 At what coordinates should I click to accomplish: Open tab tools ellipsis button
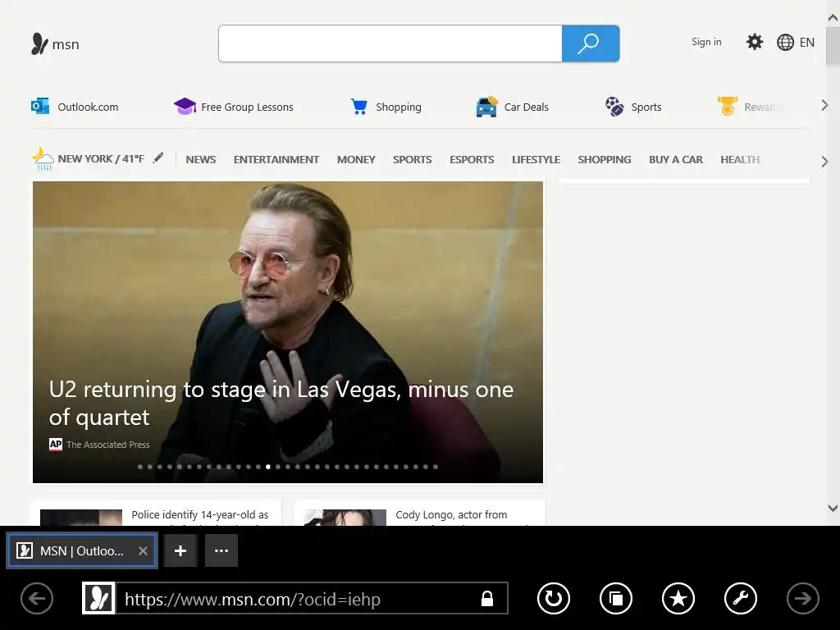click(x=221, y=550)
